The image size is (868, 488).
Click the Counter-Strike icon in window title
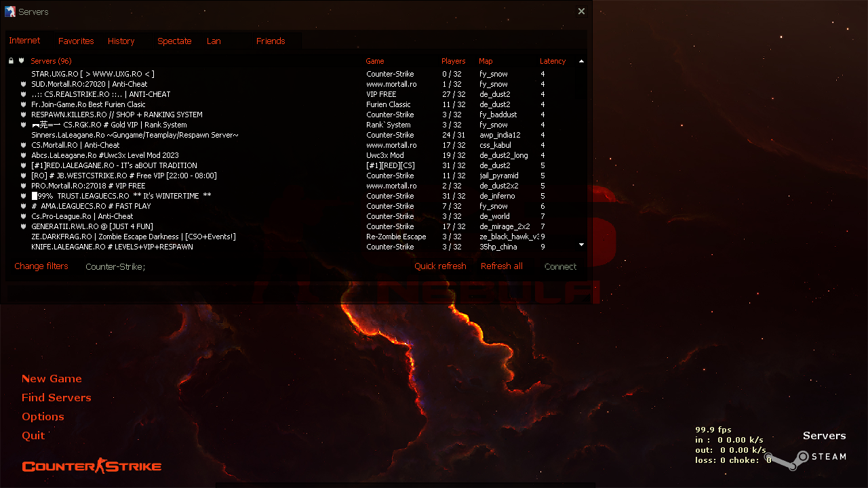[10, 12]
